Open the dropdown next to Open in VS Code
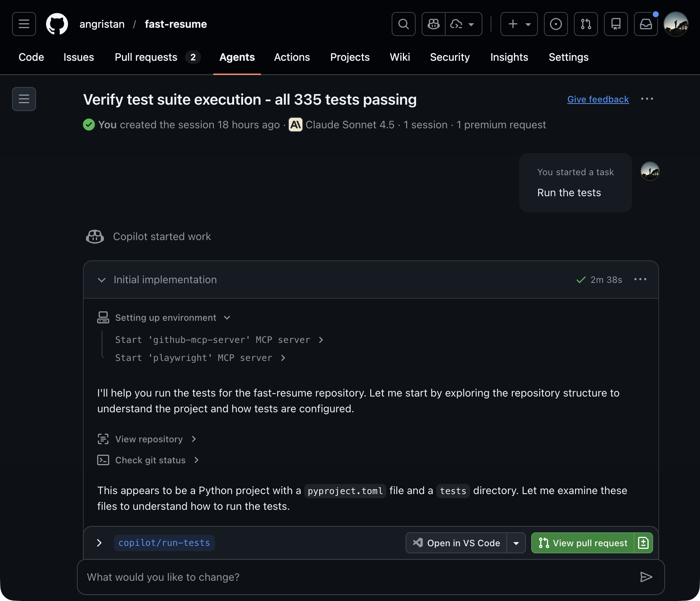The width and height of the screenshot is (700, 601). tap(517, 543)
